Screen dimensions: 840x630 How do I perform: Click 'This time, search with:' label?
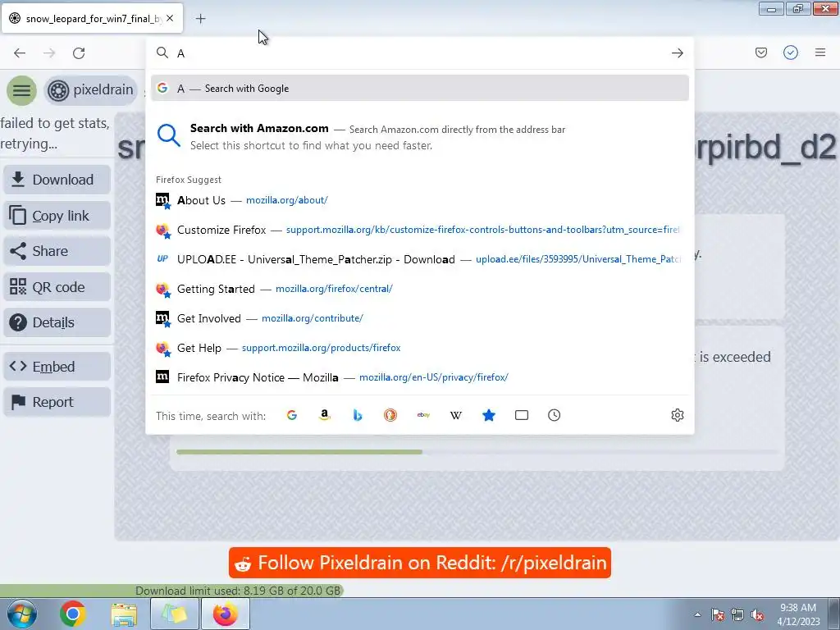coord(211,416)
